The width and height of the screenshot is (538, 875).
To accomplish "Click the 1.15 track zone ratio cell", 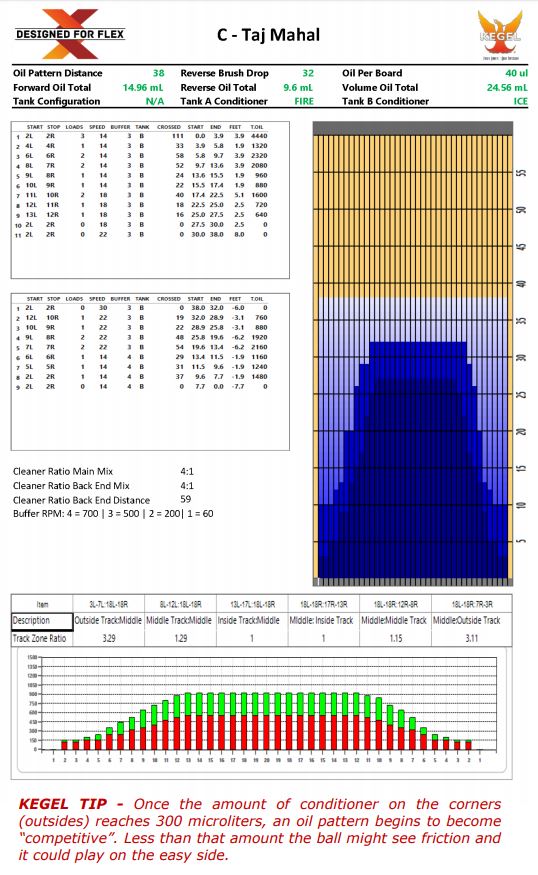I will [396, 638].
